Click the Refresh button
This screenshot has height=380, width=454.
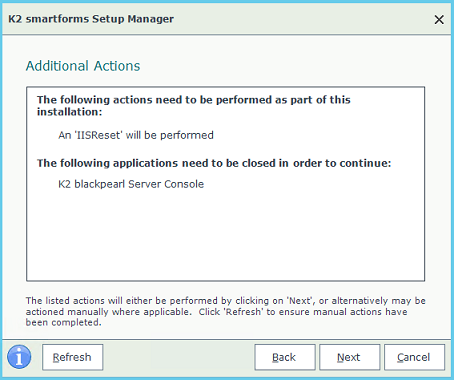tap(72, 357)
